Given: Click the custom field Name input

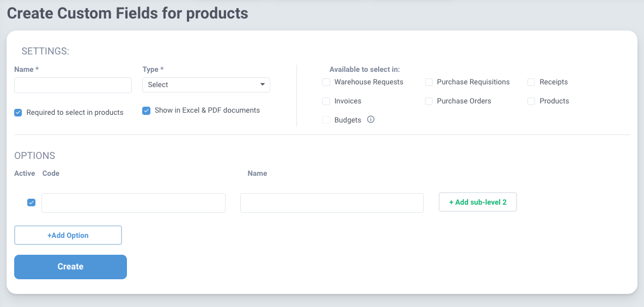Looking at the screenshot, I should tap(73, 85).
